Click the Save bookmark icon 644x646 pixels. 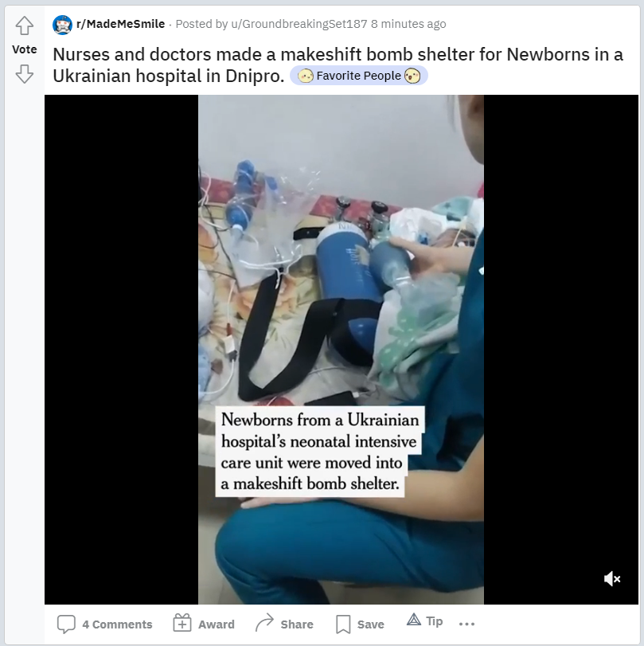(x=343, y=624)
